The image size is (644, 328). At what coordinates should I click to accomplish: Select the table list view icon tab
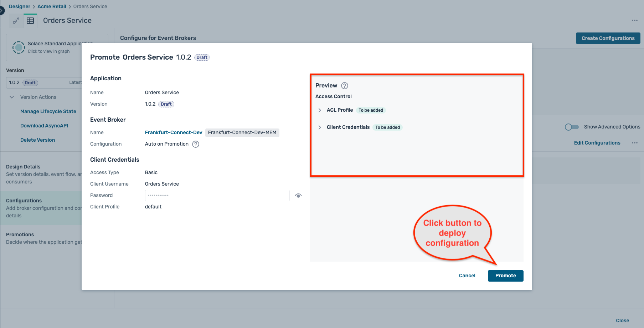point(30,21)
